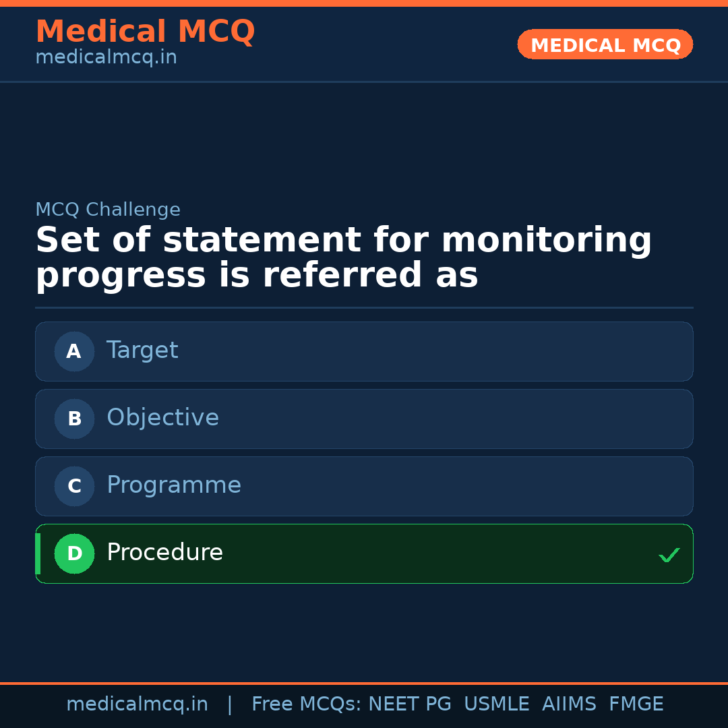Click the letter B circle icon
Screen dimensions: 728x728
point(74,419)
